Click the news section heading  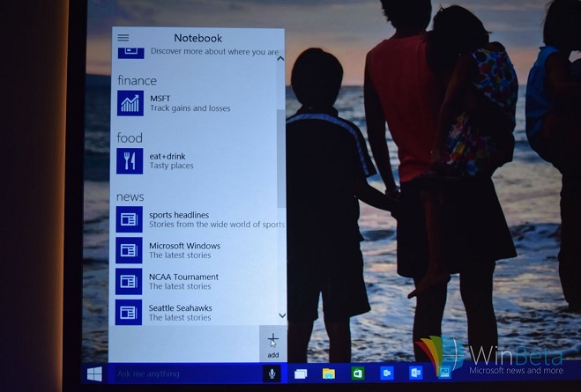[130, 196]
